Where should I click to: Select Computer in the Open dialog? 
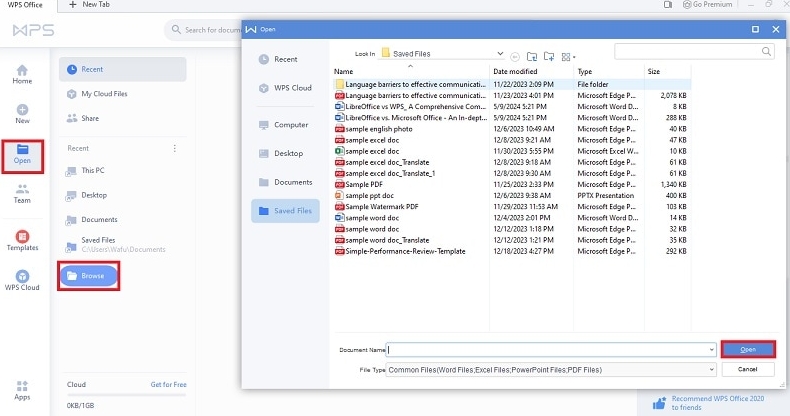point(285,125)
